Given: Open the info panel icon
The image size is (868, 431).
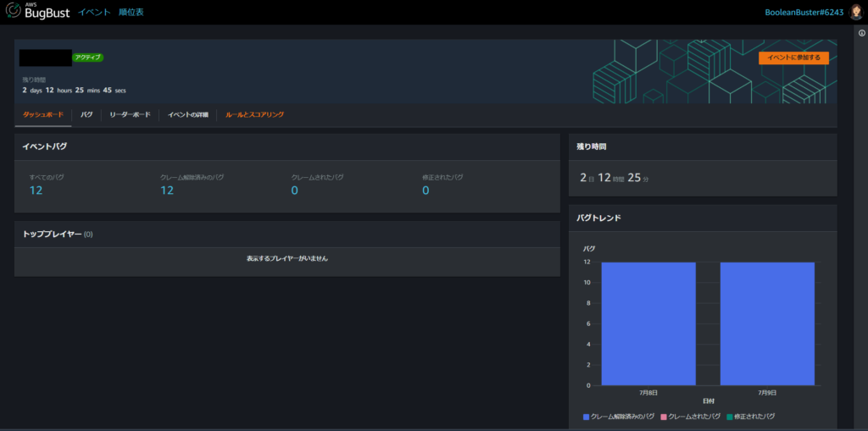Looking at the screenshot, I should pos(862,33).
